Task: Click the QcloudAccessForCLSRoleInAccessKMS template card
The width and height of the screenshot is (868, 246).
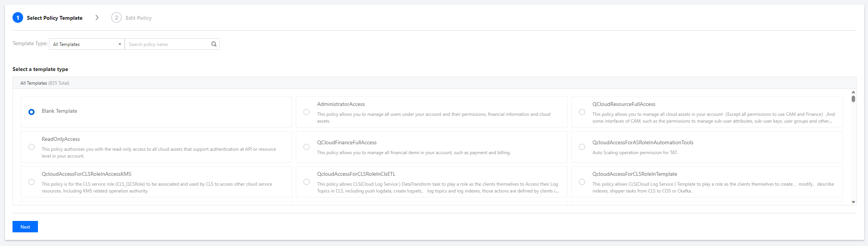Action: click(x=156, y=182)
